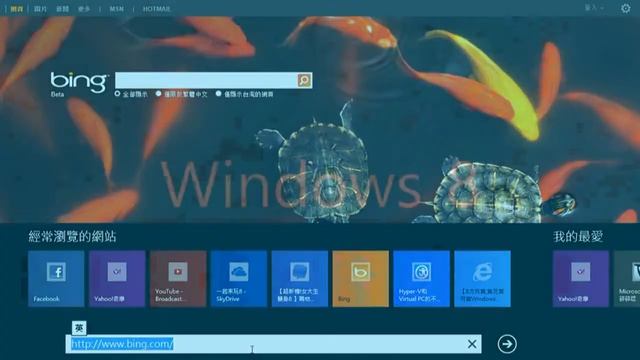
Task: Open the Bing settings gear icon
Action: 625,8
